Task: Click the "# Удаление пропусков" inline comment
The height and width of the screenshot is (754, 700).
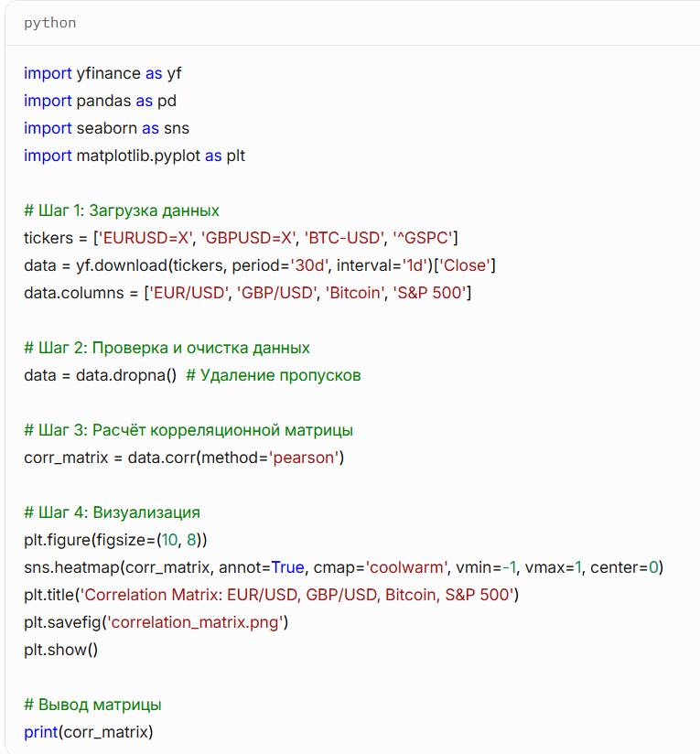Action: [x=274, y=375]
